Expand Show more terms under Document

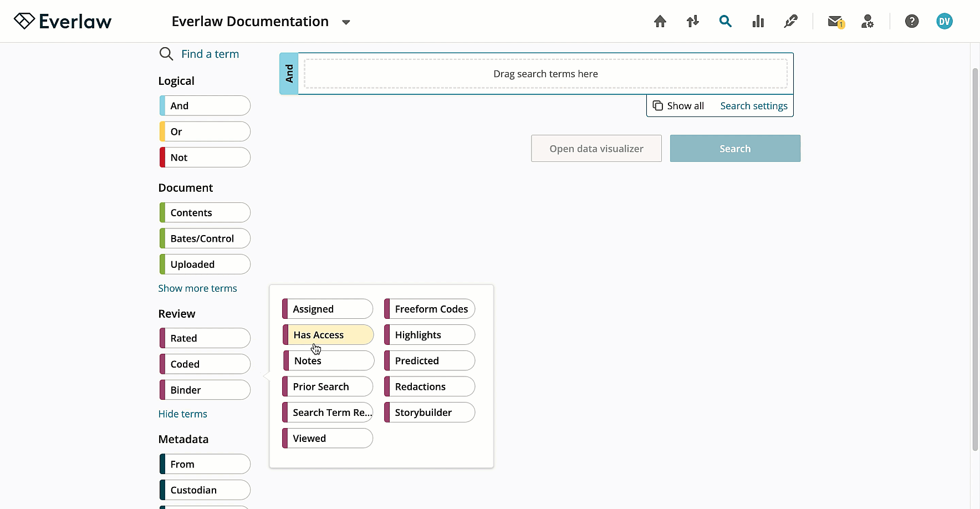pos(197,288)
